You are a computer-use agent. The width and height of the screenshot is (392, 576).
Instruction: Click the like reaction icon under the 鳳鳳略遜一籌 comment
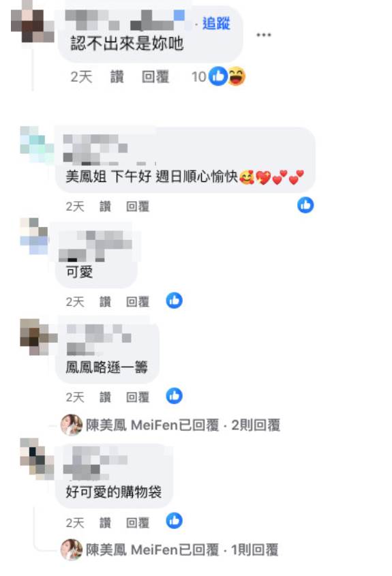(174, 396)
